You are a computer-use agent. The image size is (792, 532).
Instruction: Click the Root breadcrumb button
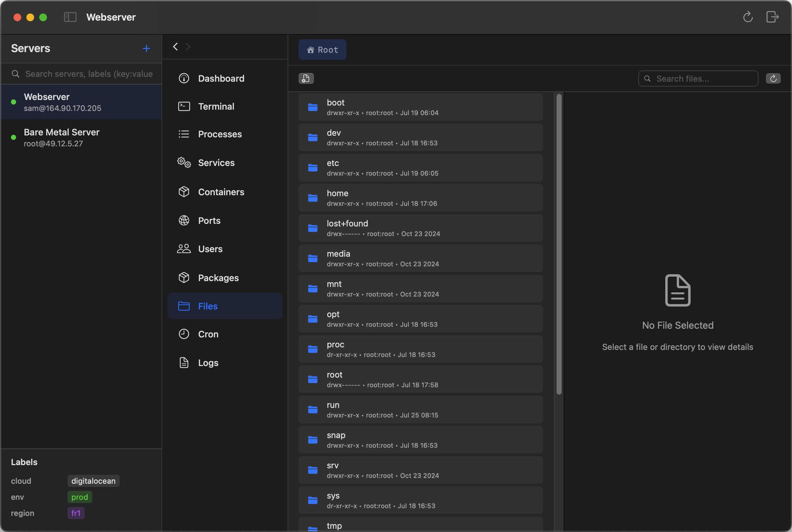(x=322, y=50)
